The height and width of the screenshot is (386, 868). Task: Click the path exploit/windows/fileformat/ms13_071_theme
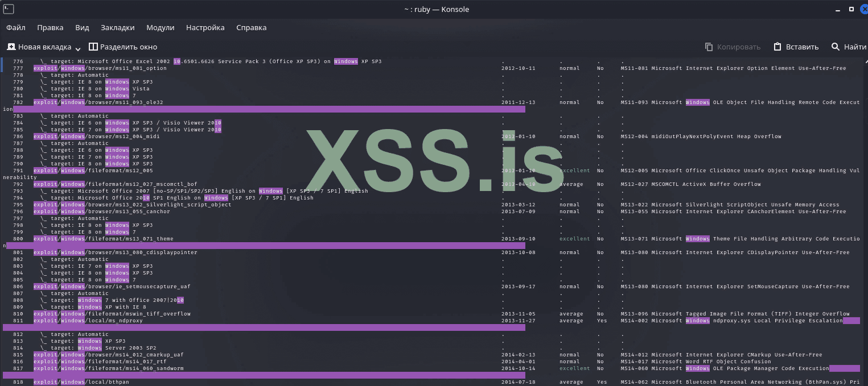104,239
